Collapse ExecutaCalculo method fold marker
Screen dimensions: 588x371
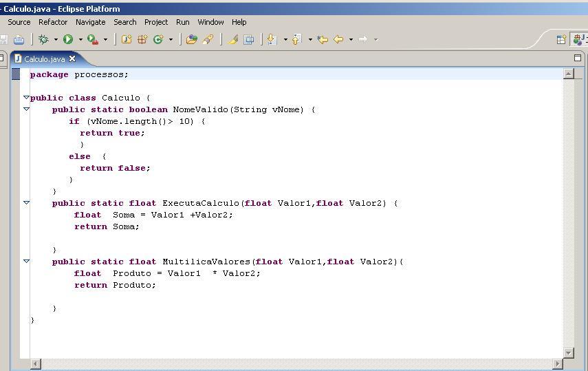(26, 203)
